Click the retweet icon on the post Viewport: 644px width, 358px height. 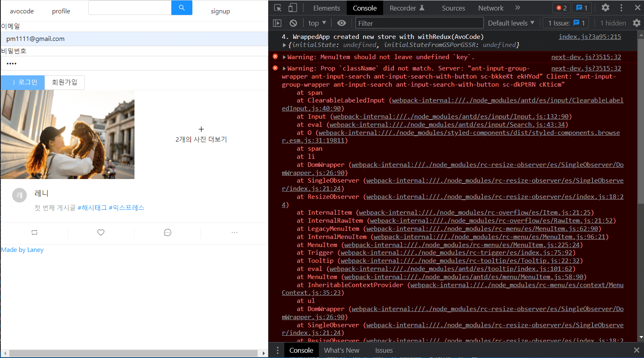click(x=34, y=232)
